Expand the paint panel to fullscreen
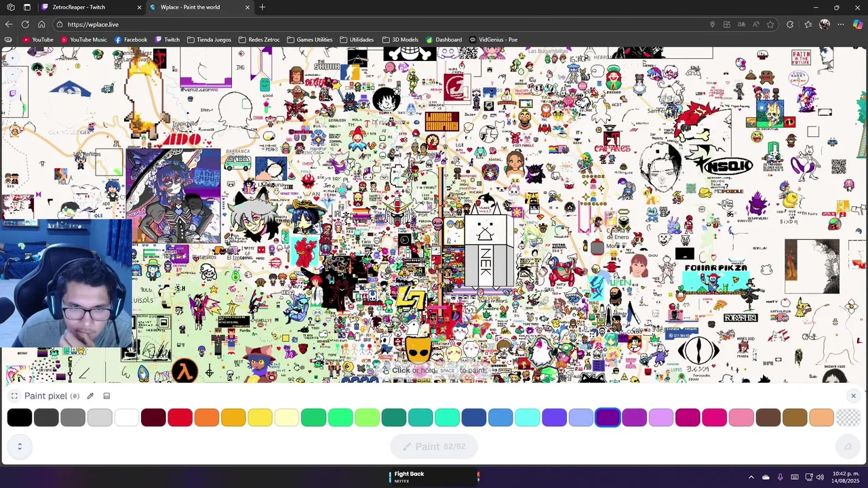868x488 pixels. point(14,396)
